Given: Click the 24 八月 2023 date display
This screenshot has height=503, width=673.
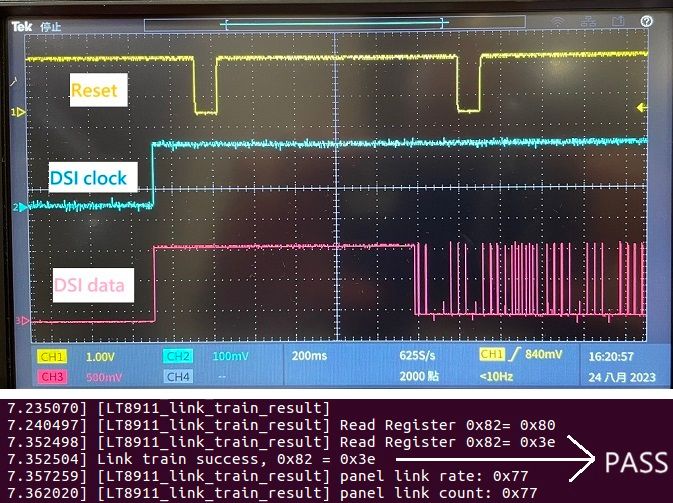Looking at the screenshot, I should (622, 377).
